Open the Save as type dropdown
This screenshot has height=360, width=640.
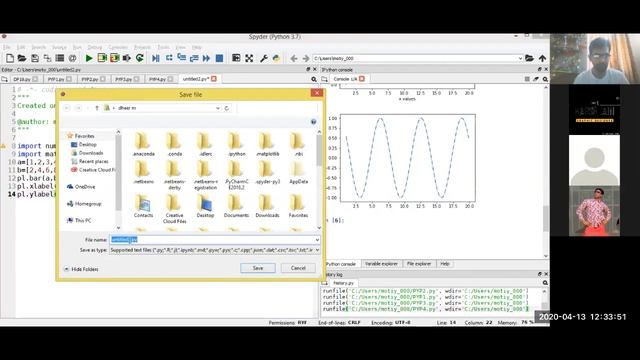coord(317,250)
